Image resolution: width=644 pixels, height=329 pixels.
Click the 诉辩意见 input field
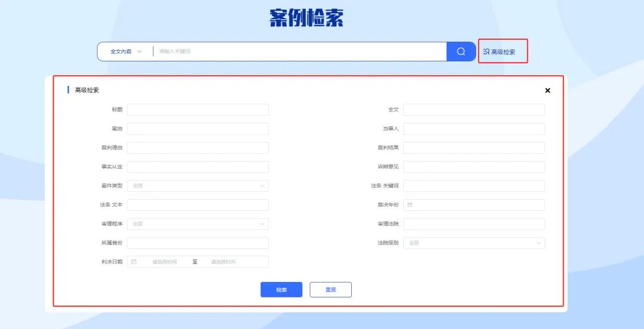tap(474, 167)
